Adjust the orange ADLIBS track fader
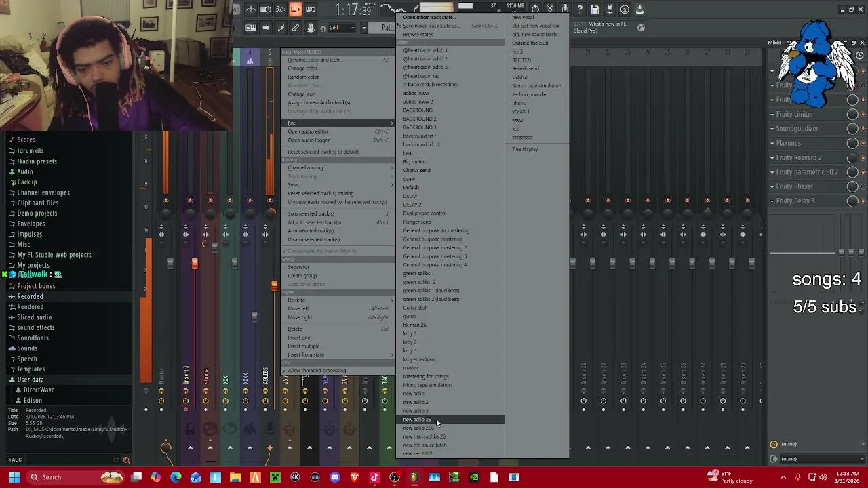The height and width of the screenshot is (488, 868). (x=274, y=286)
